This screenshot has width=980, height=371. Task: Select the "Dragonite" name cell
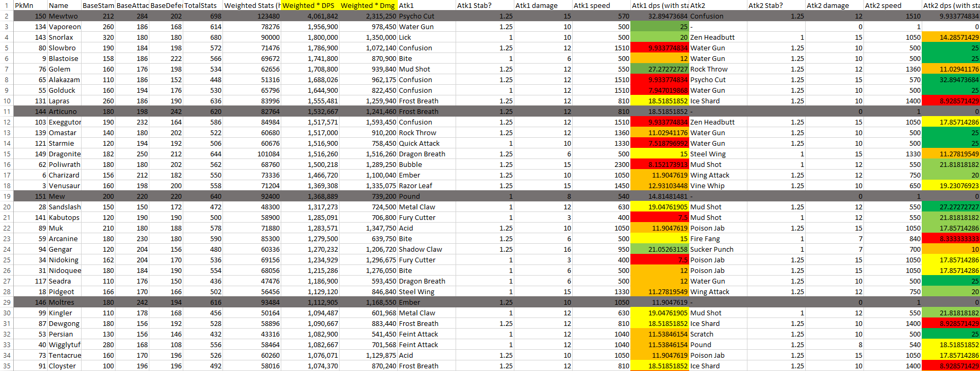coord(64,154)
